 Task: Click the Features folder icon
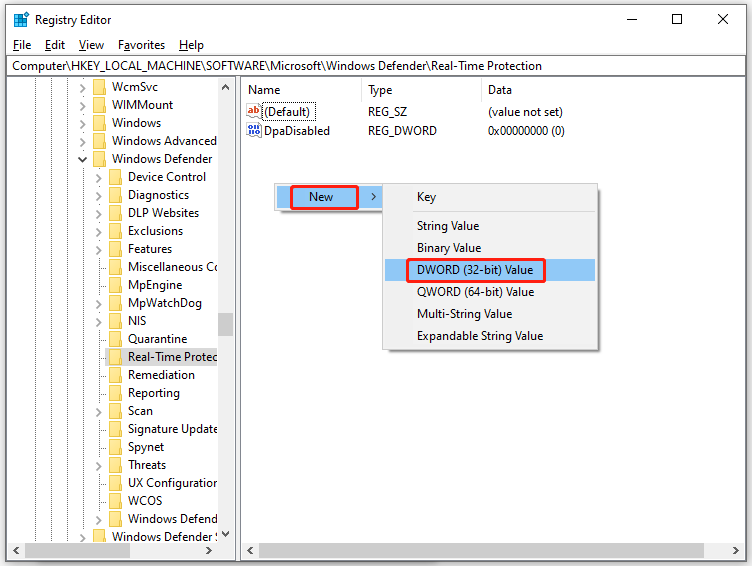click(116, 248)
